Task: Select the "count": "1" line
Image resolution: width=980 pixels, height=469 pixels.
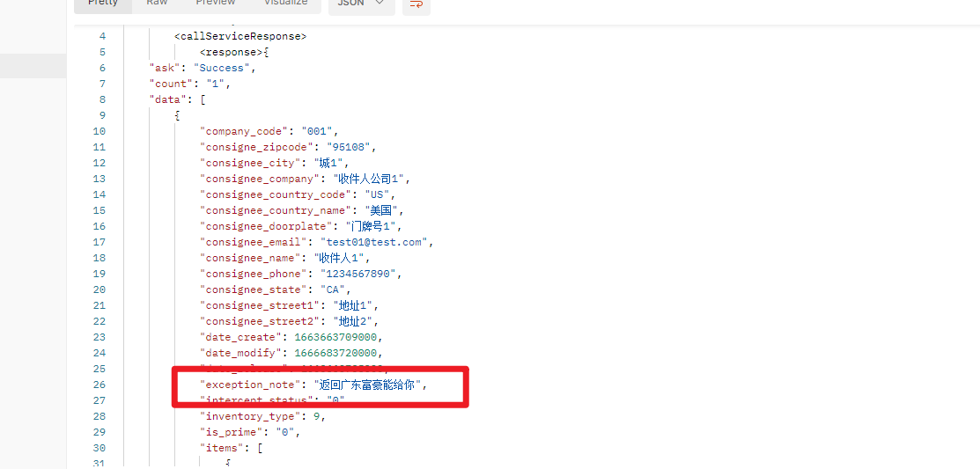Action: pyautogui.click(x=189, y=84)
